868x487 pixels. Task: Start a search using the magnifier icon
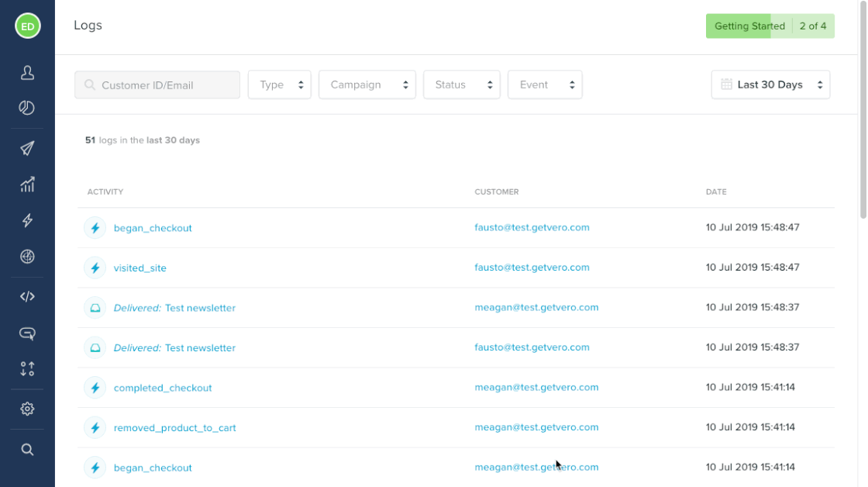tap(27, 449)
